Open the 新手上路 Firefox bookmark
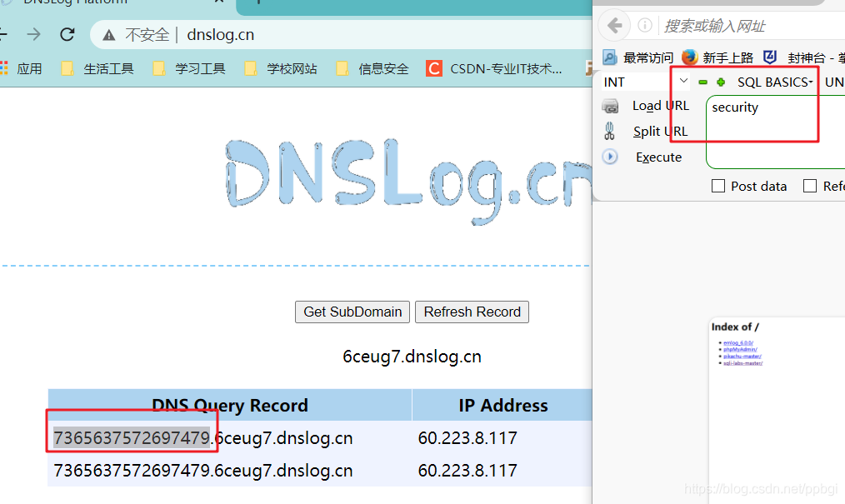Image resolution: width=845 pixels, height=504 pixels. tap(717, 57)
